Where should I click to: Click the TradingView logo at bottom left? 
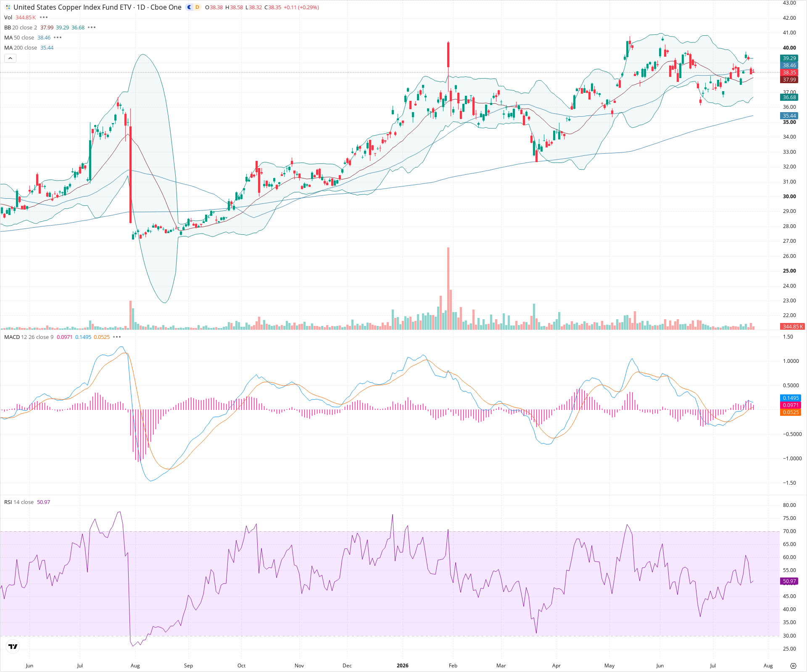click(x=13, y=646)
